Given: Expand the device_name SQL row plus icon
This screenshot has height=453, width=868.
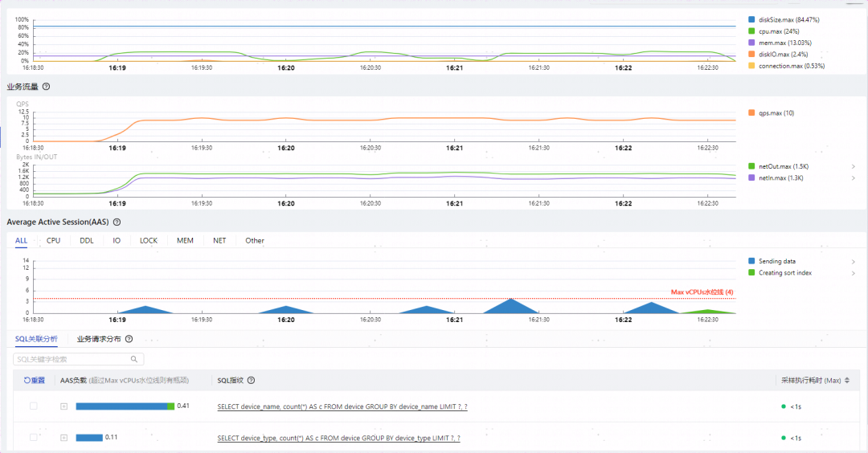Looking at the screenshot, I should pos(64,406).
